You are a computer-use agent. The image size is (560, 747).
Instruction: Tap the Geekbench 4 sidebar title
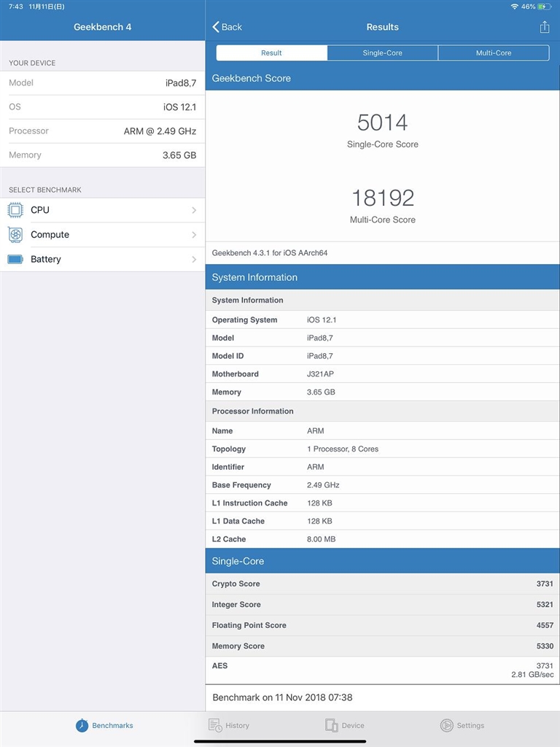coord(102,27)
